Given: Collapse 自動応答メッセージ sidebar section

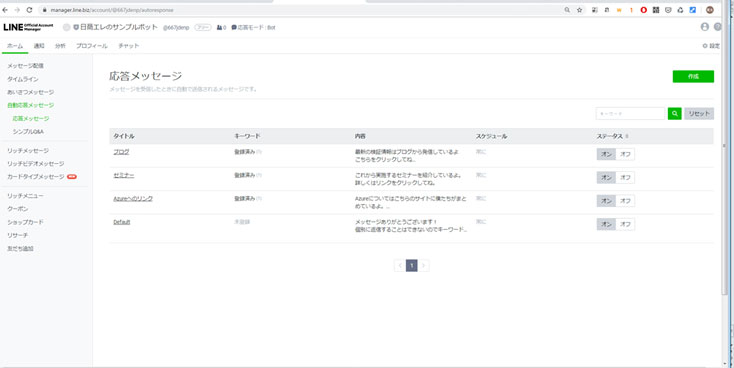Looking at the screenshot, I should pos(30,105).
